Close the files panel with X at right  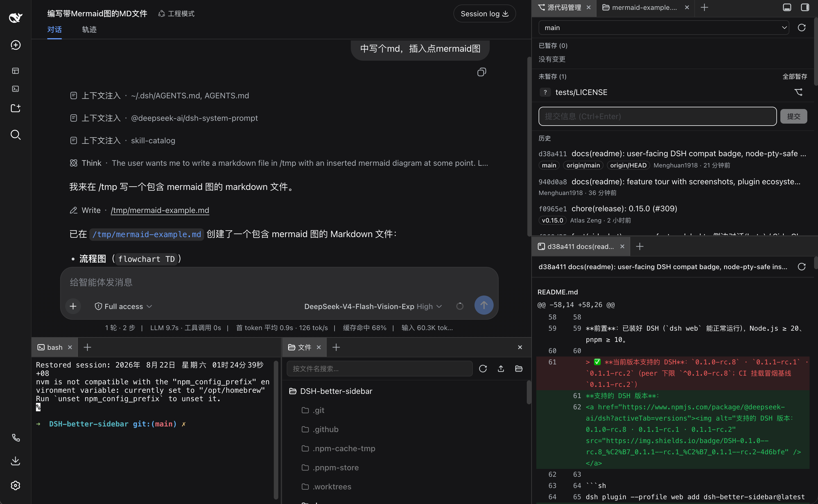click(x=519, y=347)
